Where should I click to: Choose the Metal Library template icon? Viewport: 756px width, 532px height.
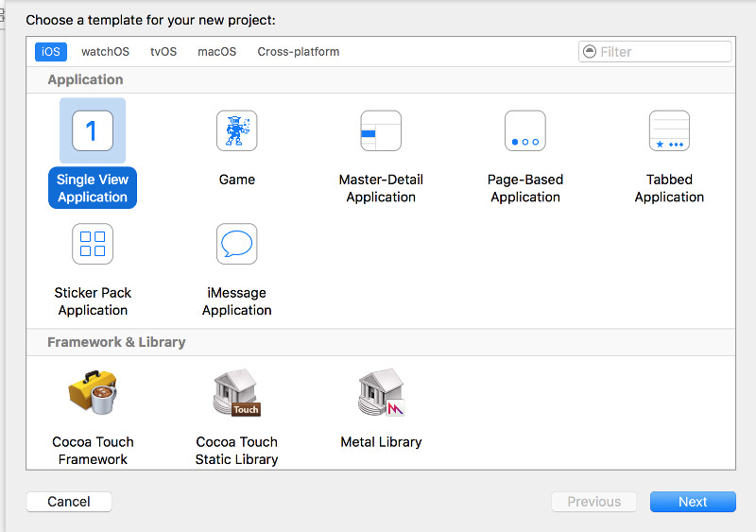pos(381,393)
